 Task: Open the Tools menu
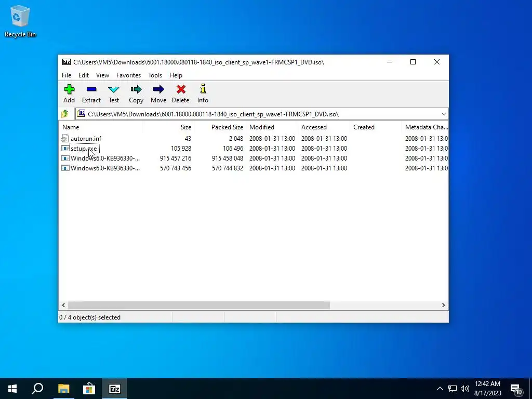pos(155,75)
